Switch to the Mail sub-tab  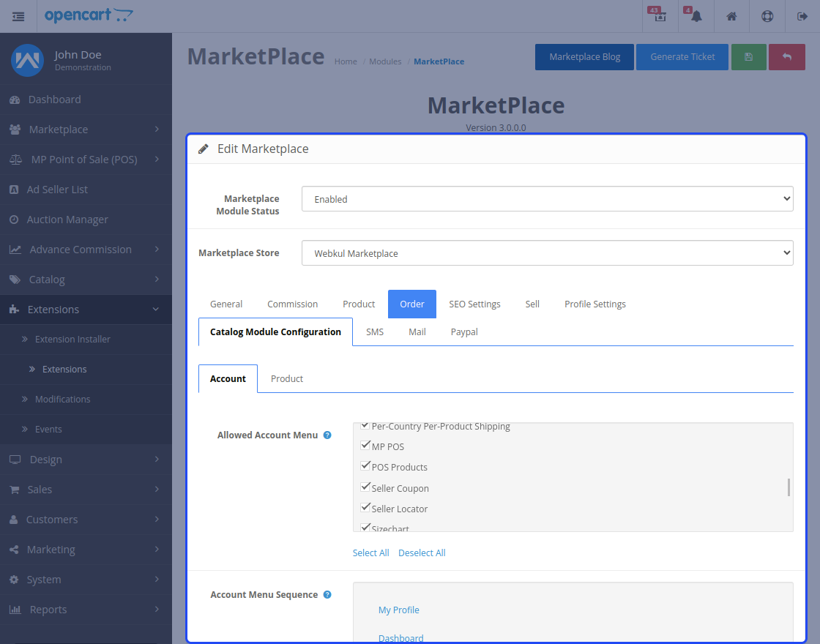pyautogui.click(x=417, y=332)
